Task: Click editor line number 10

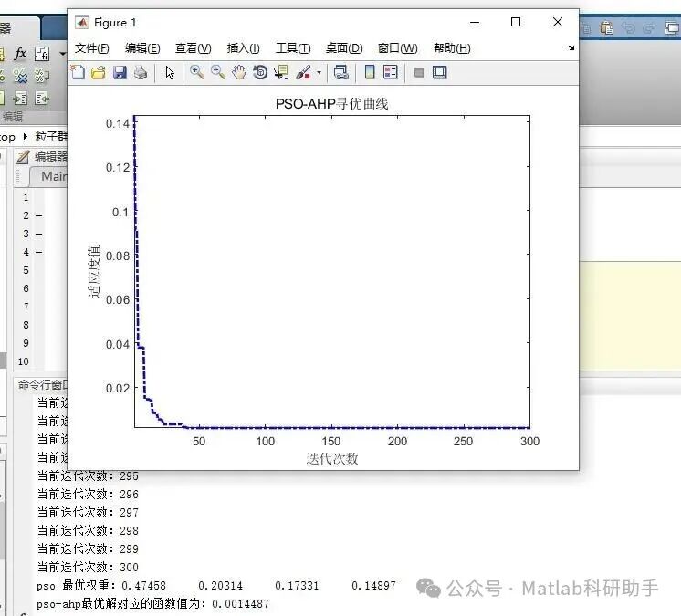Action: coord(24,361)
